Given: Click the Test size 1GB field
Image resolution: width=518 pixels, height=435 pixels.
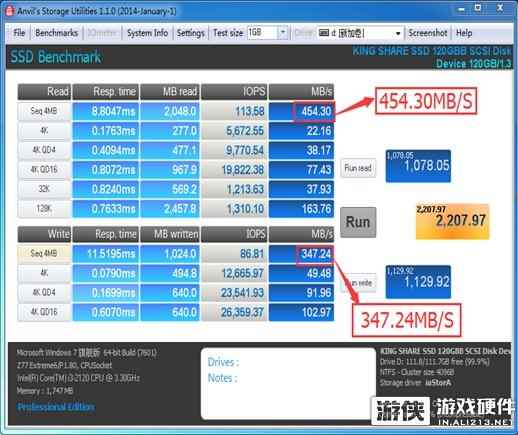Looking at the screenshot, I should pos(262,33).
